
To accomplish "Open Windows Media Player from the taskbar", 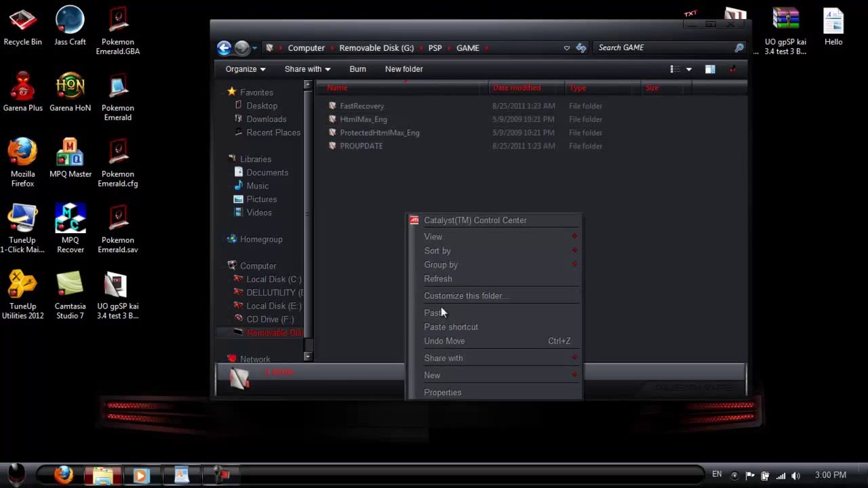I will [x=141, y=474].
